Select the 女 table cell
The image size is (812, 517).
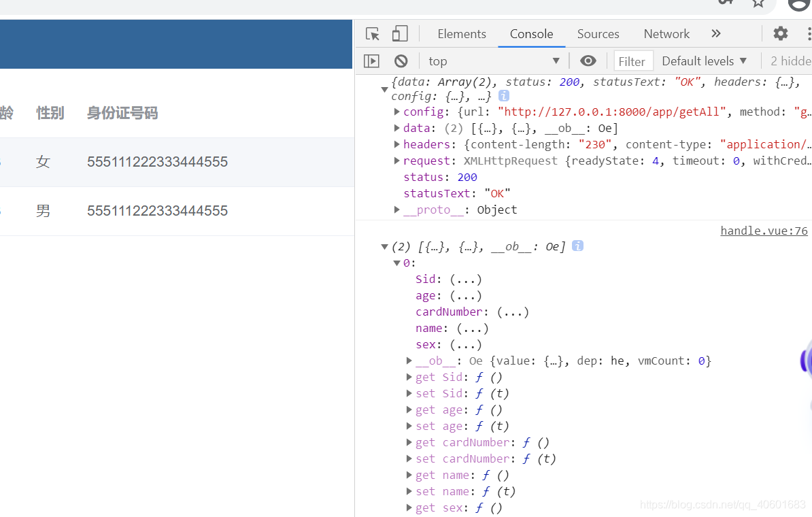(43, 162)
